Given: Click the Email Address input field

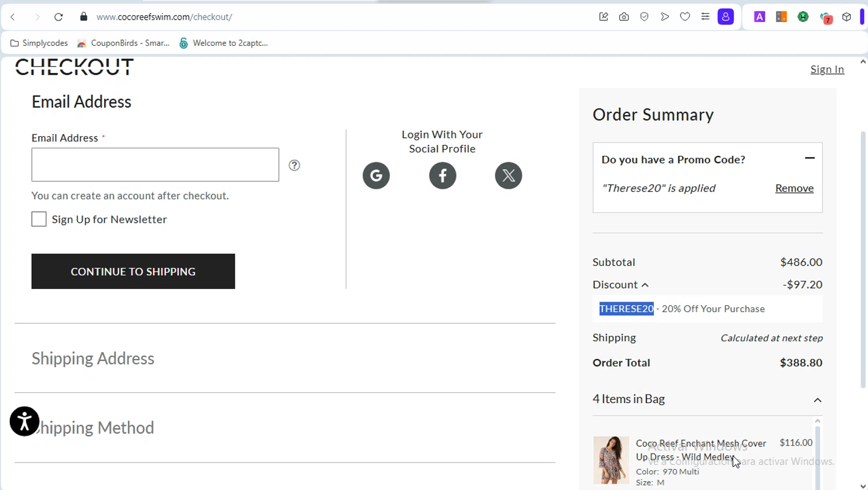Looking at the screenshot, I should point(155,164).
